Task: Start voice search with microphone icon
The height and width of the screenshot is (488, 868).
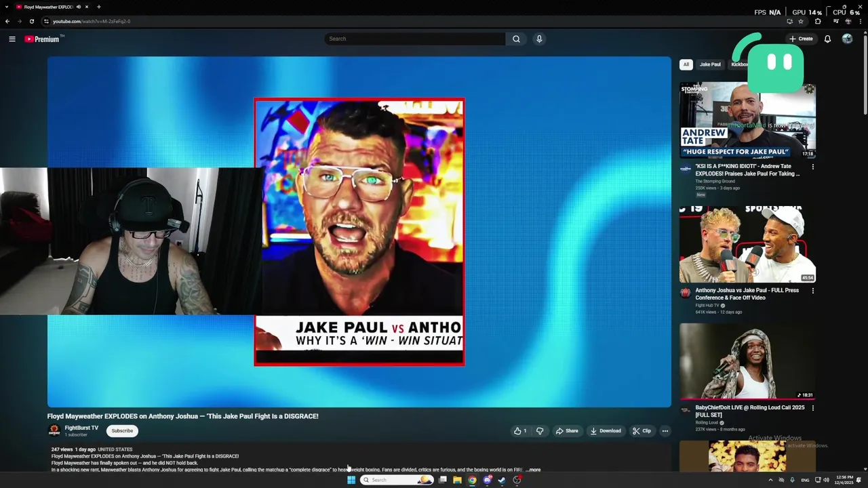Action: [x=539, y=39]
